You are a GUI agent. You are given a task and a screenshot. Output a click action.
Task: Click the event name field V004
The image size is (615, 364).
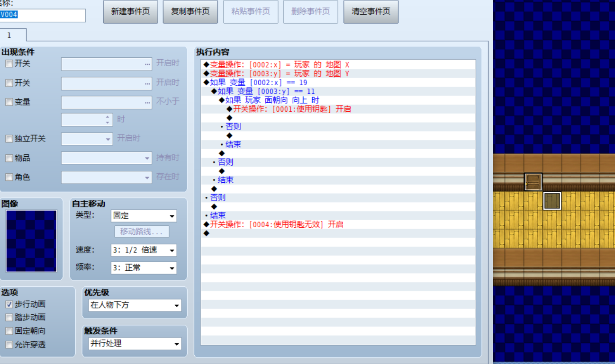pos(43,15)
